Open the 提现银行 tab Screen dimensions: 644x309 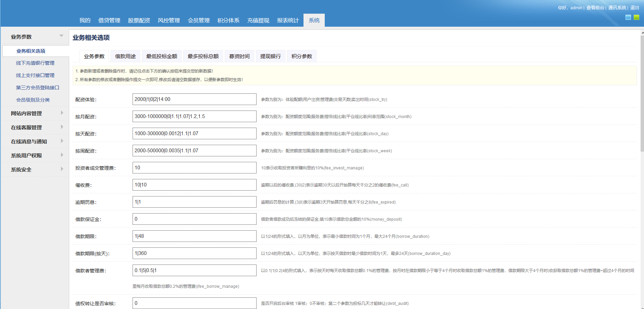click(270, 56)
